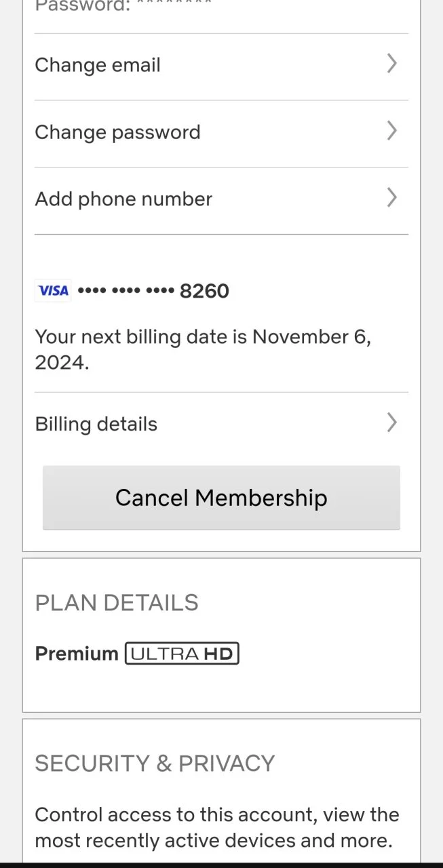Tap the chevron arrow beside Change password

[x=391, y=131]
